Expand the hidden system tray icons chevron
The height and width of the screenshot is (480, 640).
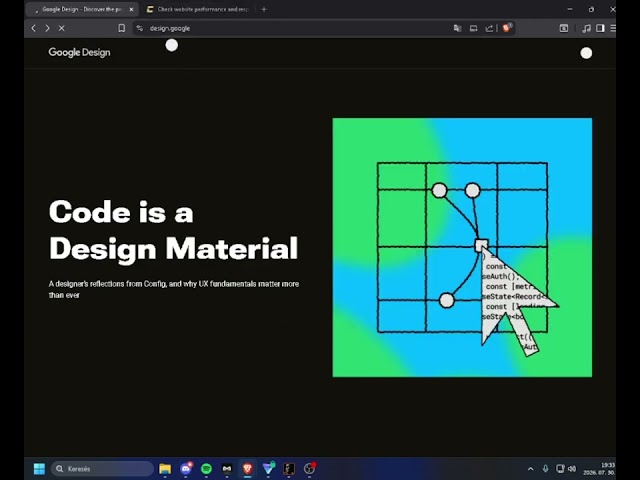tap(531, 469)
